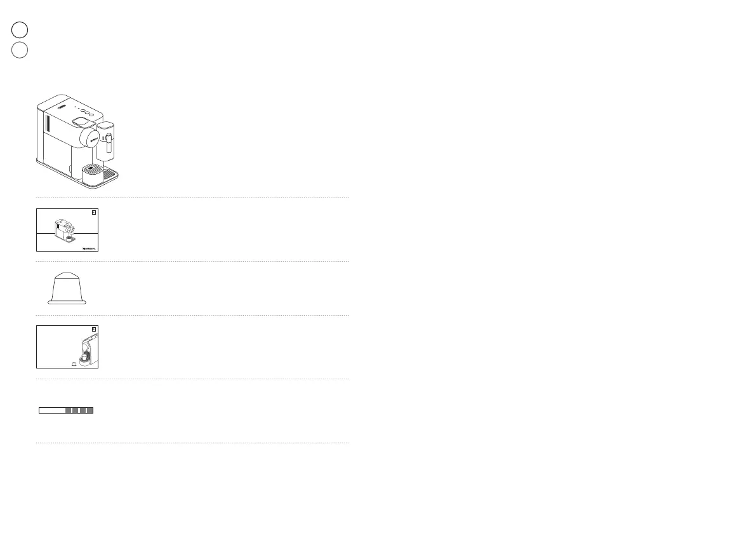Select the upper empty circle at top left

pyautogui.click(x=20, y=29)
